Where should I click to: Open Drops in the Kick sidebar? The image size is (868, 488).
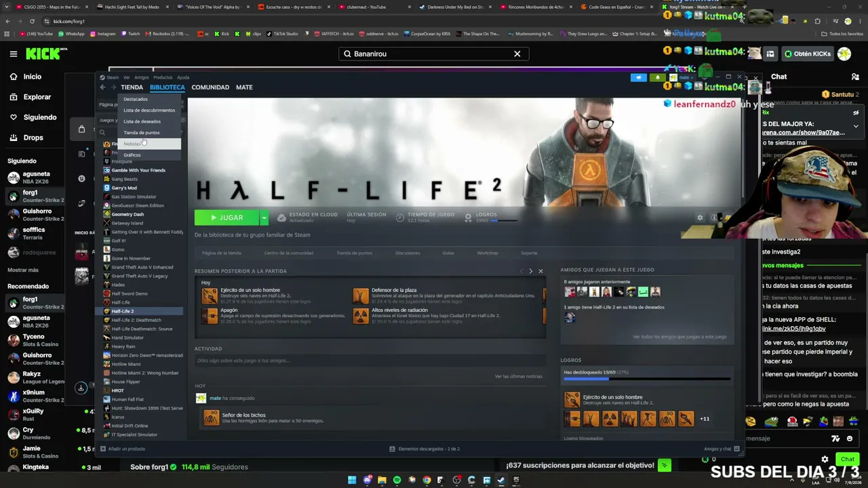(x=26, y=138)
